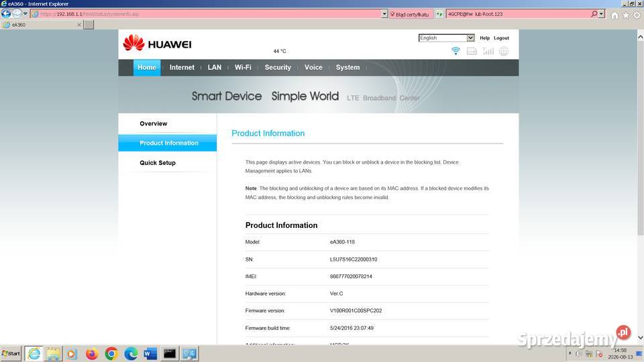644x362 pixels.
Task: Click firmware version V100R001C00SPC202
Action: (x=356, y=310)
